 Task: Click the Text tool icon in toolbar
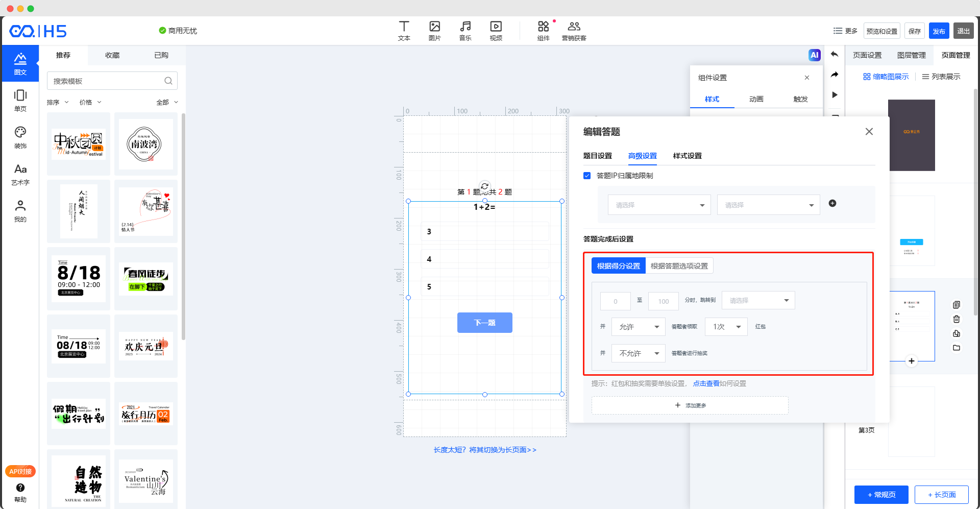pos(404,30)
